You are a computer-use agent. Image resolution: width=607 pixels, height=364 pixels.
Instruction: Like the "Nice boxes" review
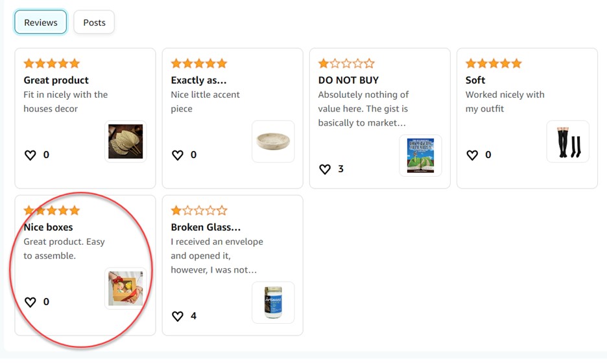[30, 302]
